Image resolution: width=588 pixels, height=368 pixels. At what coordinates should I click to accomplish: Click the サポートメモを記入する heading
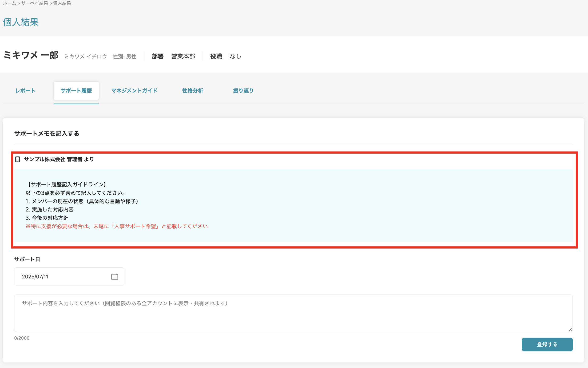point(47,134)
